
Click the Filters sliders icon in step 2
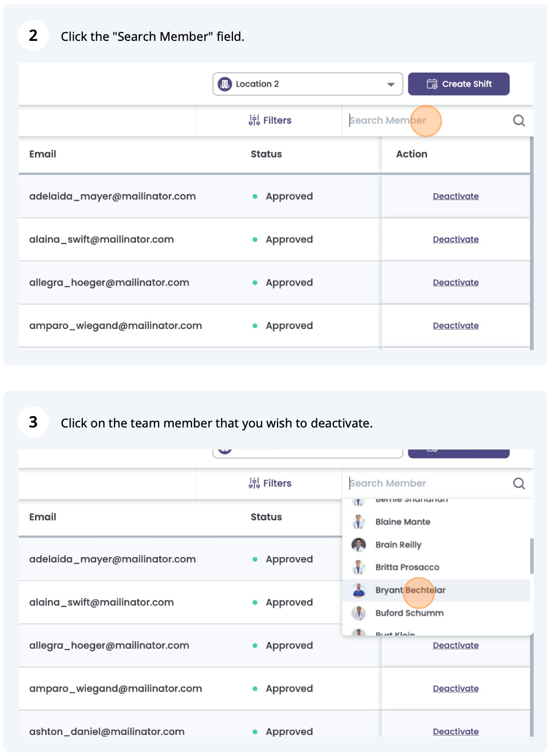click(254, 120)
